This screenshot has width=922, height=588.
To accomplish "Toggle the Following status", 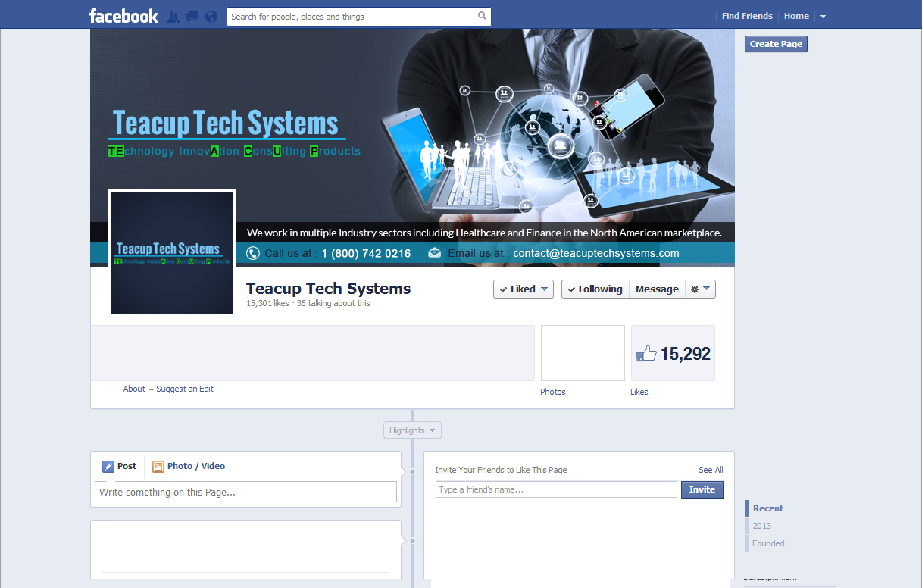I will (595, 289).
